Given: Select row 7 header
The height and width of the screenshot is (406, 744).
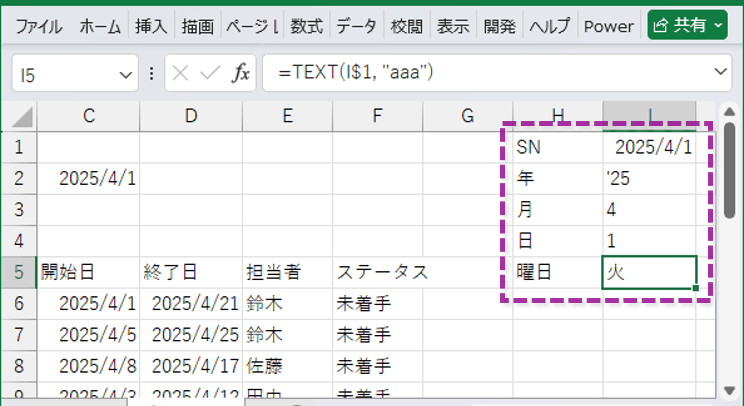Looking at the screenshot, I should point(19,335).
